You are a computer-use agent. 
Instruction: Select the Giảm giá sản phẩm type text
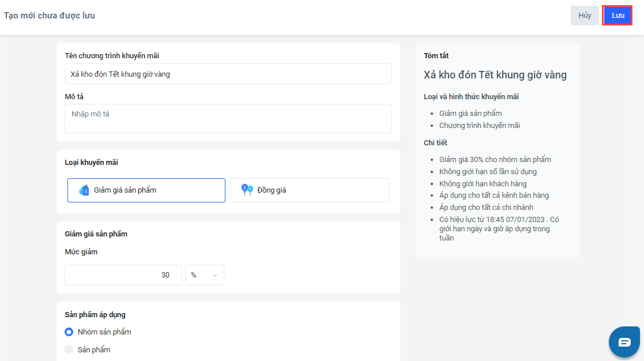pos(125,190)
